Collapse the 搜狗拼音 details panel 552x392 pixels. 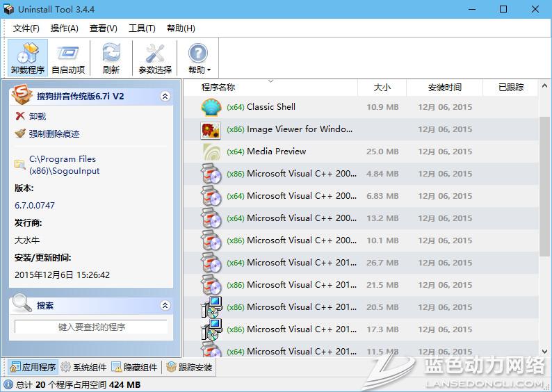point(165,97)
